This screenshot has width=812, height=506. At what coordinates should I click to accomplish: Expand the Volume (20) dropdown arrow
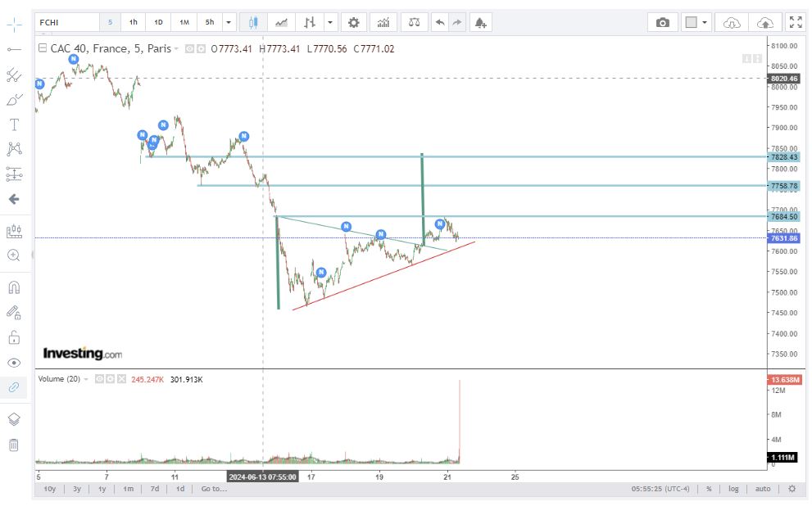(x=86, y=379)
